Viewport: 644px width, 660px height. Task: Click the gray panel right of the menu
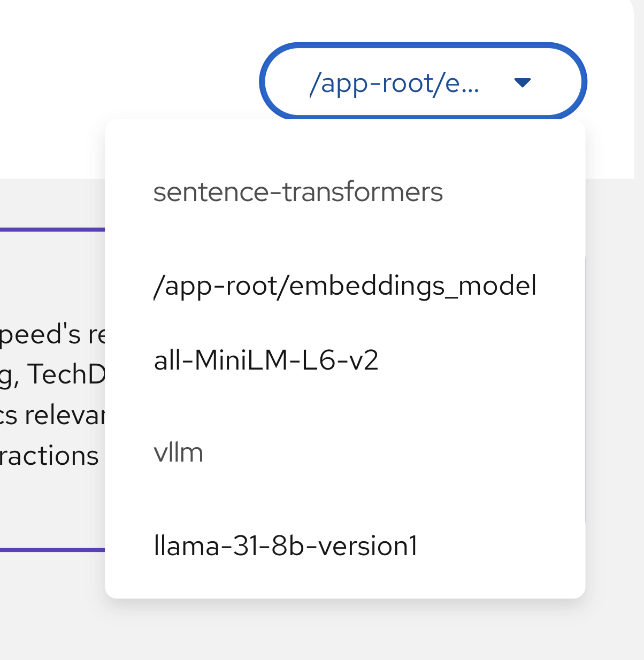pos(615,374)
